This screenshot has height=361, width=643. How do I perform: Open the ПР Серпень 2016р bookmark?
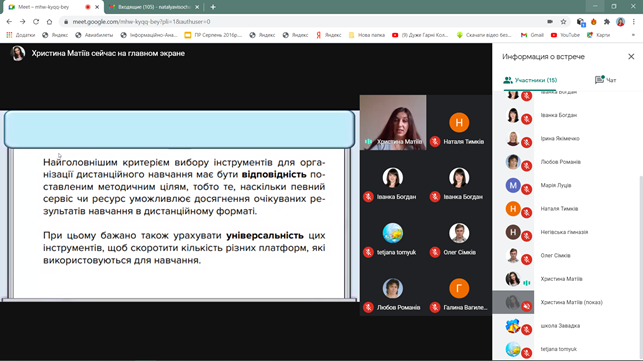coord(213,35)
